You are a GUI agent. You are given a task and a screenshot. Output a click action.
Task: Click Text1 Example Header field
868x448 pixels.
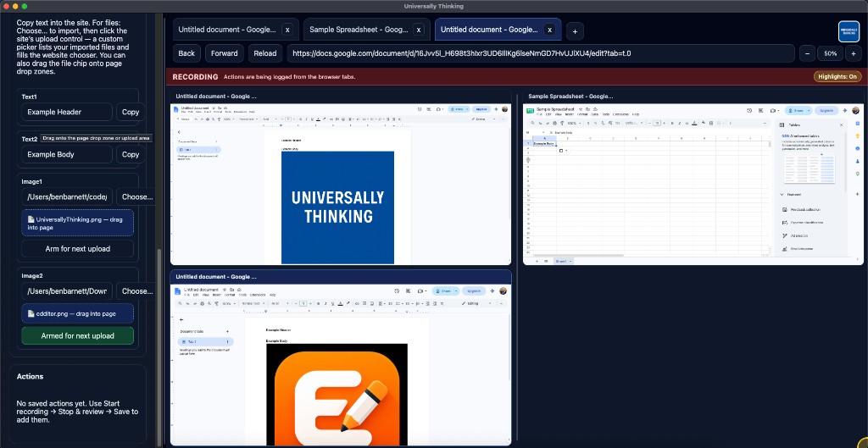[67, 112]
